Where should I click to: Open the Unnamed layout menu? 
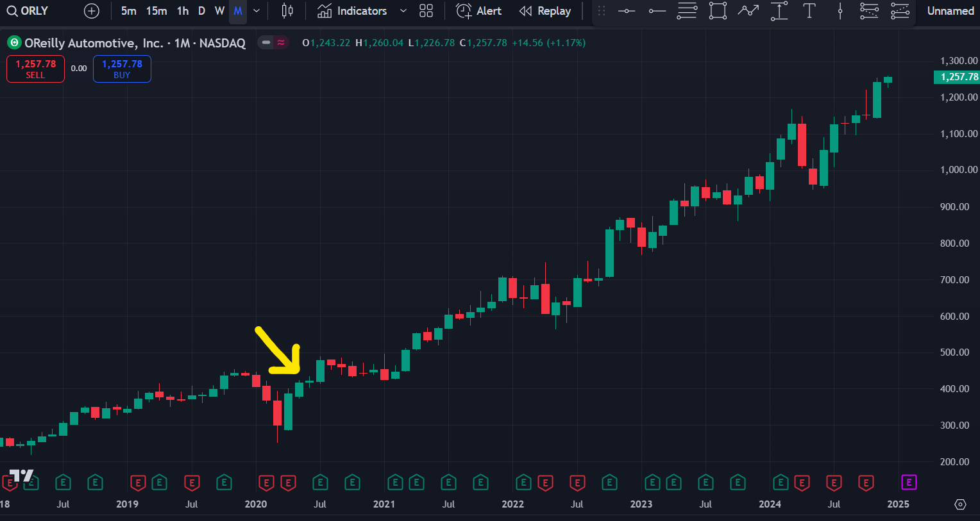[x=950, y=11]
